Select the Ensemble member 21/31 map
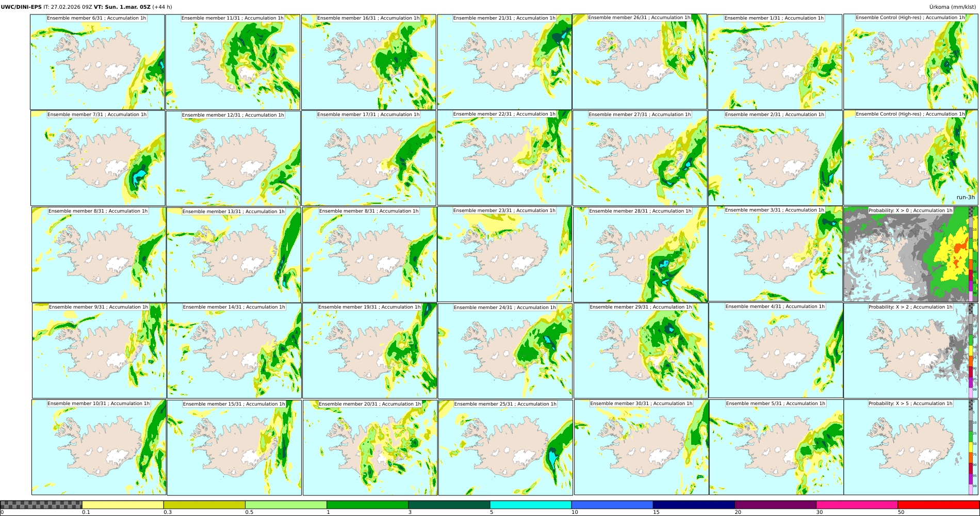Viewport: 980px width, 516px height. [504, 62]
